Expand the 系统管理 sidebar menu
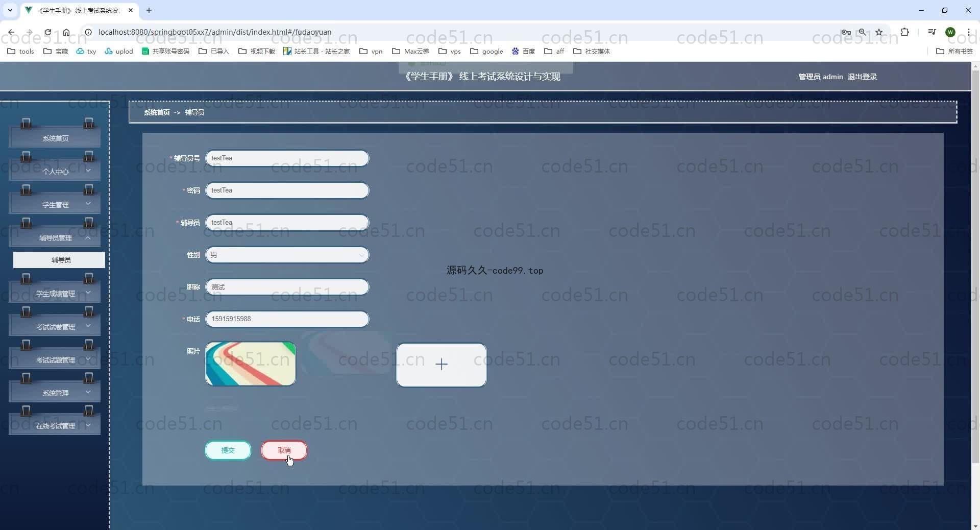The image size is (980, 530). coord(55,393)
